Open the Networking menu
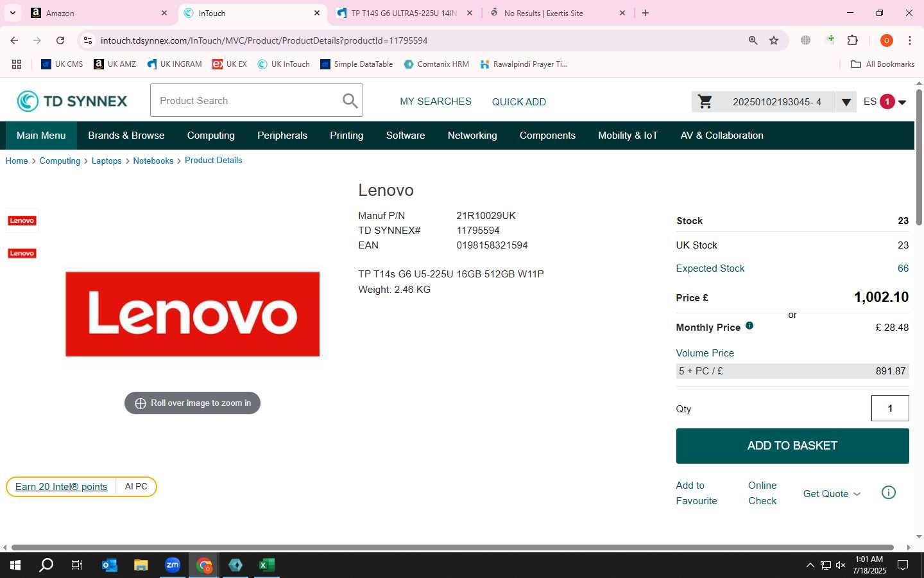The image size is (924, 578). coord(472,136)
